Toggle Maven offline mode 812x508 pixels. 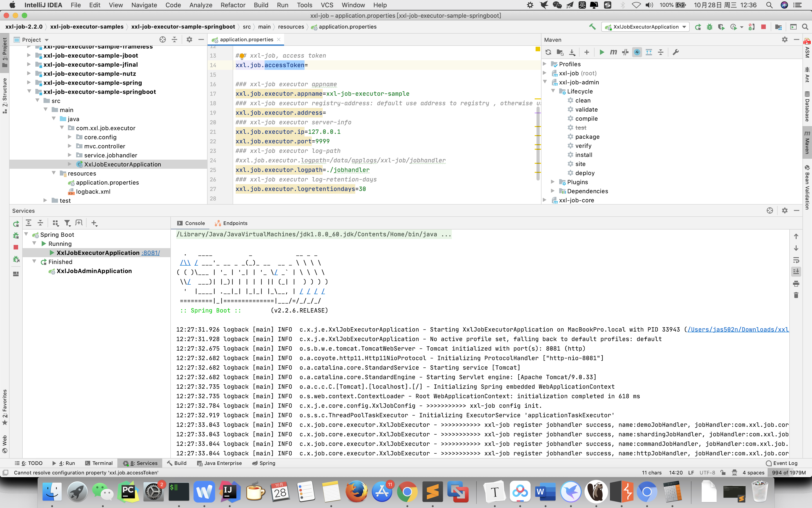click(x=625, y=52)
